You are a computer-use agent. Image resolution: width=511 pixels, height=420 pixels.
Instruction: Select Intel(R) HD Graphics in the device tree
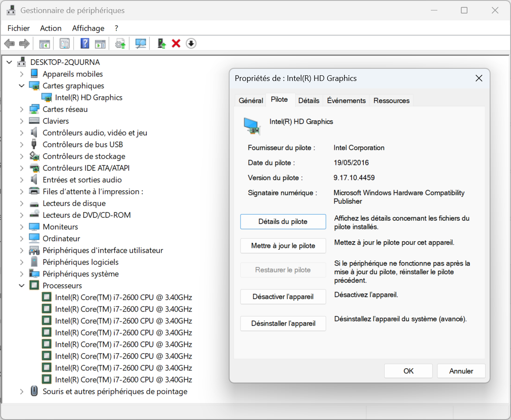pos(88,97)
